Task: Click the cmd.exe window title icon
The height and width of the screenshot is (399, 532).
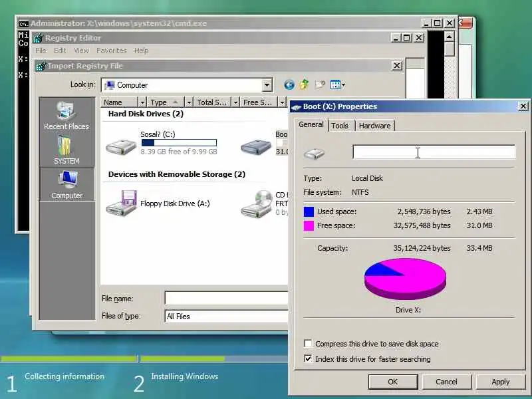Action: tap(23, 24)
